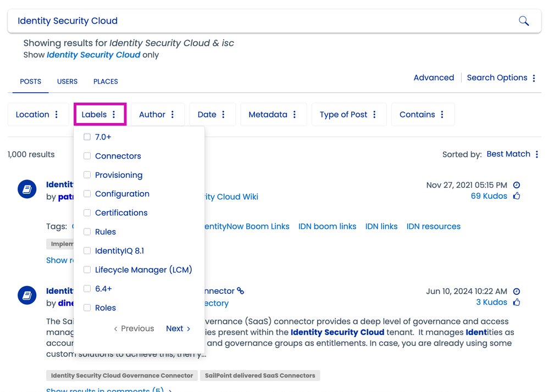This screenshot has width=549, height=392.
Task: Tick the Lifecycle Manager (LCM) checkbox
Action: tap(87, 270)
